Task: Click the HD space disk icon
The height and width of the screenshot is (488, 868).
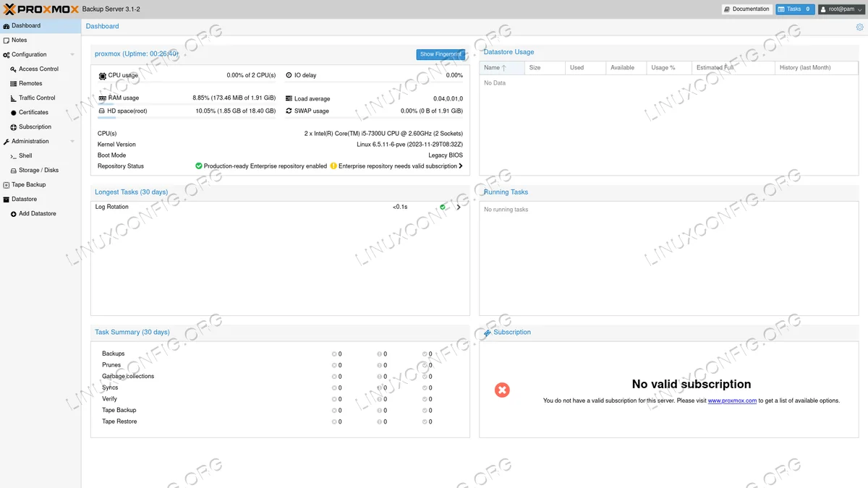Action: tap(102, 111)
